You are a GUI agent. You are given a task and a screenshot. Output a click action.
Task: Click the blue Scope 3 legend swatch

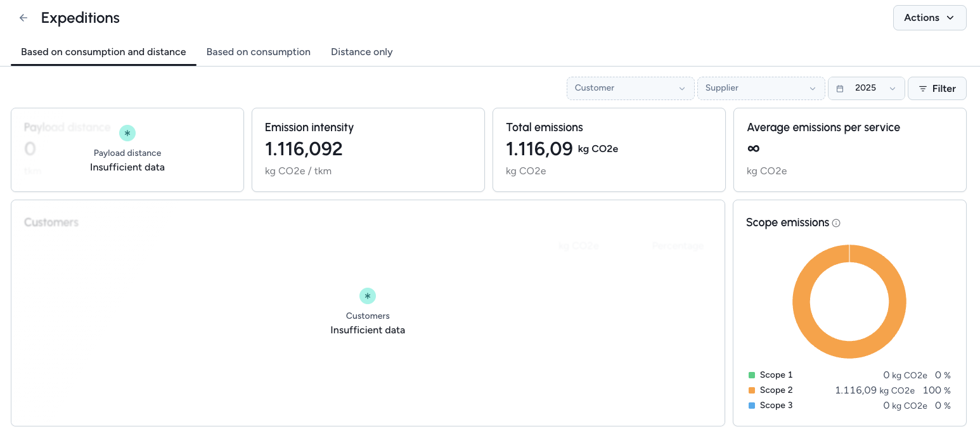coord(752,406)
